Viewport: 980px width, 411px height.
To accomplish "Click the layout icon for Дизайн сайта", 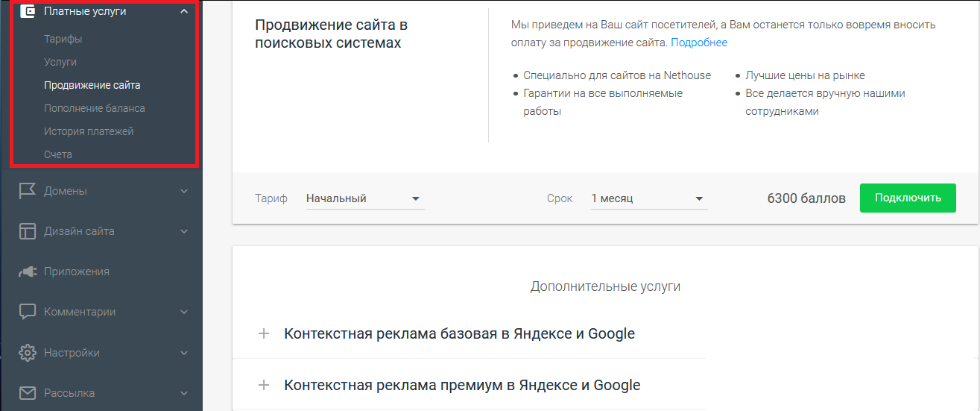I will [x=28, y=231].
